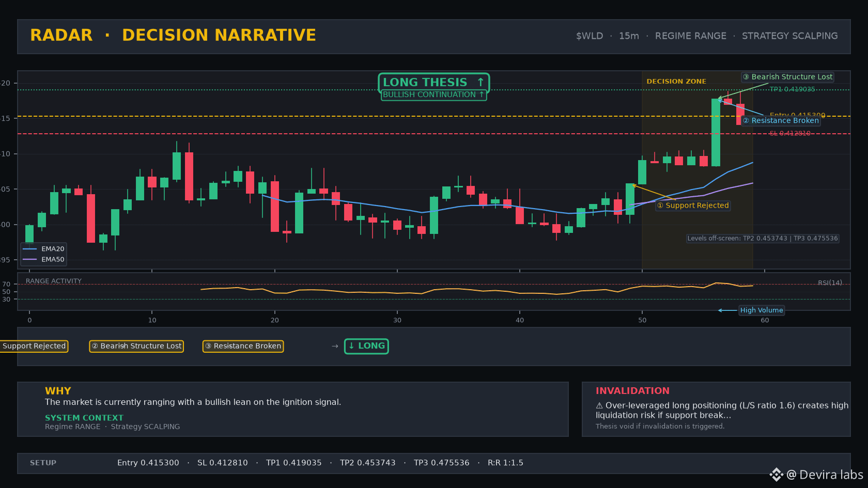868x488 pixels.
Task: Click the STRATEGY SCALPING header label
Action: [790, 36]
